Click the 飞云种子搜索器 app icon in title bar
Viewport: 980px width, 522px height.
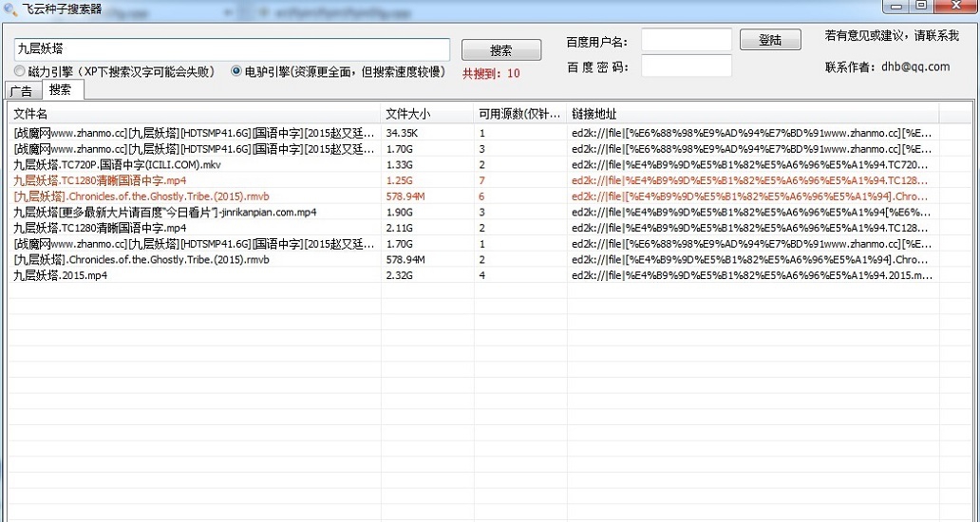click(9, 8)
